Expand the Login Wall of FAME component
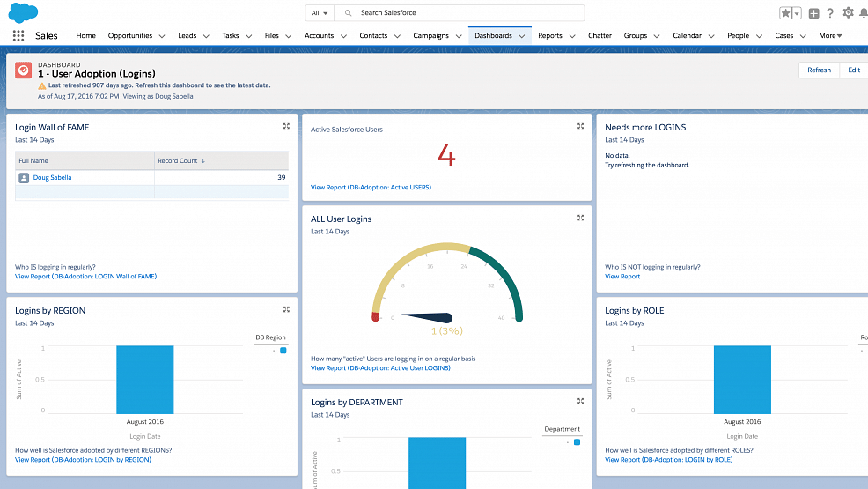Screen dimensions: 868x489 click(x=286, y=126)
